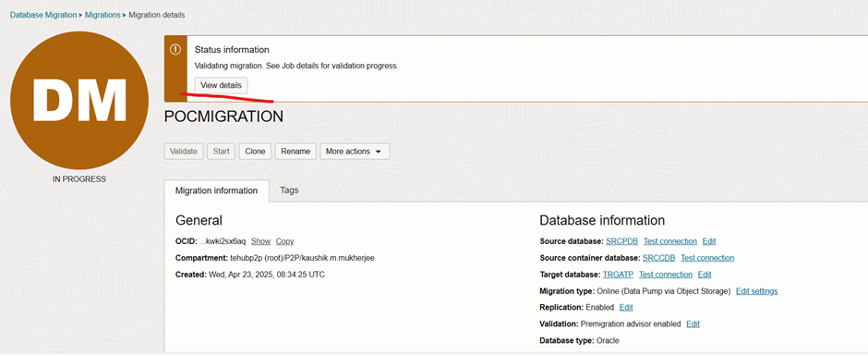Click the Database type: Oracle text
868x355 pixels.
point(580,340)
